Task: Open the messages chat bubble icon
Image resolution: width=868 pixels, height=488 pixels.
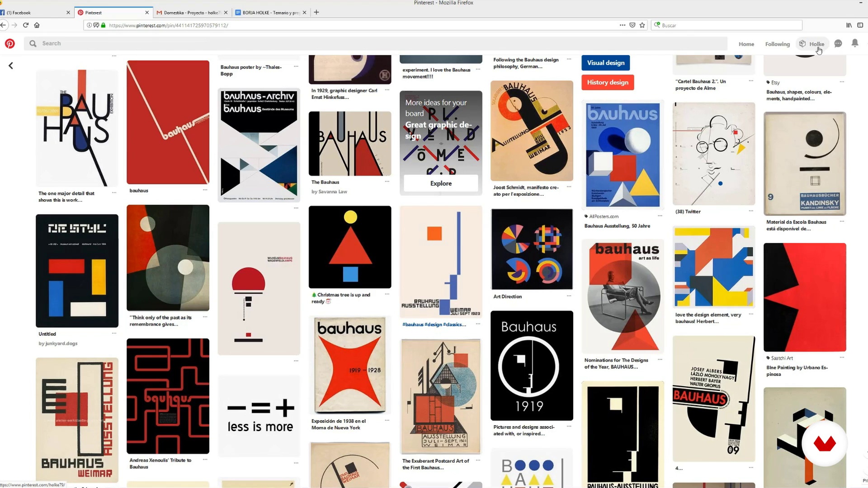Action: point(838,43)
